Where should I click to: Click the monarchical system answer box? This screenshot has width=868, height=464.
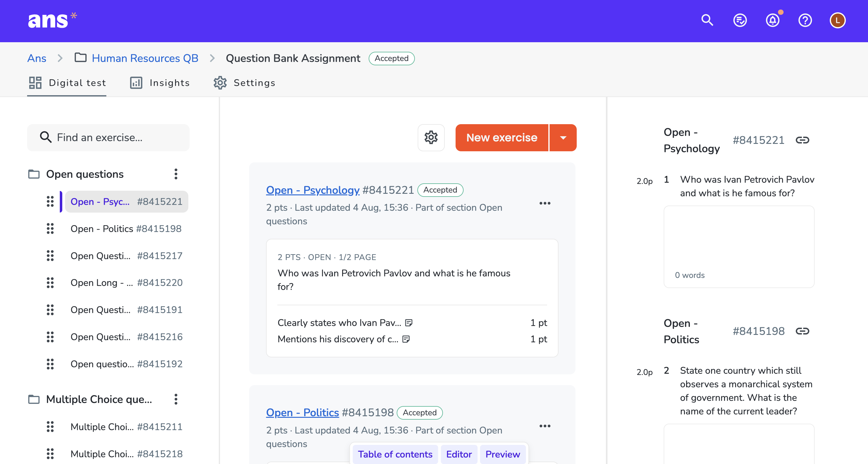[739, 444]
